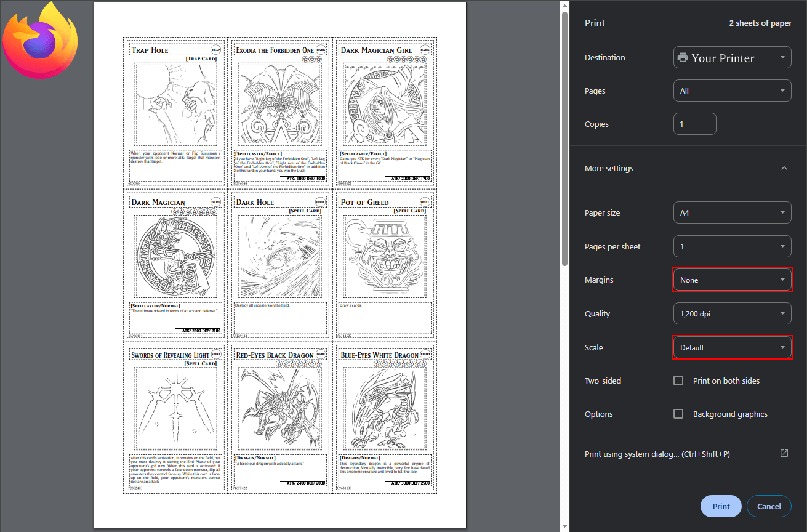Image resolution: width=807 pixels, height=532 pixels.
Task: Cancel the print job
Action: click(769, 506)
